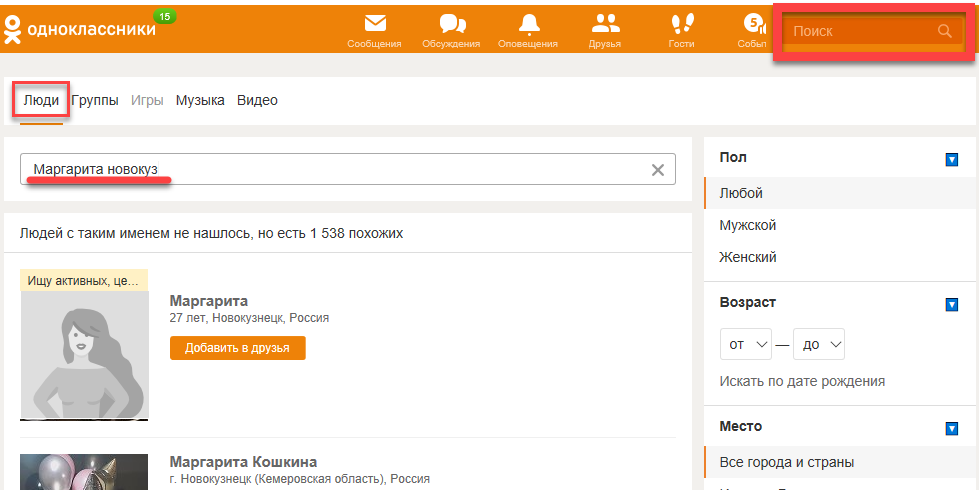Select Мужской gender filter
Image resolution: width=979 pixels, height=490 pixels.
[x=841, y=225]
